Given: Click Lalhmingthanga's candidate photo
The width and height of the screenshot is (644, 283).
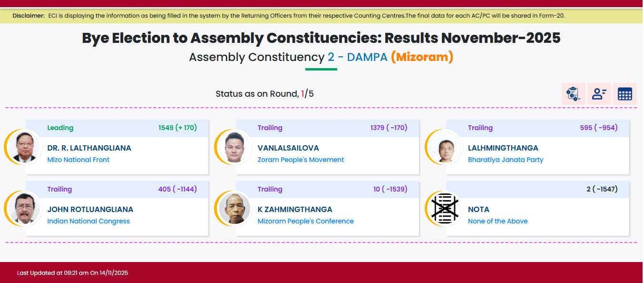Looking at the screenshot, I should (x=445, y=147).
